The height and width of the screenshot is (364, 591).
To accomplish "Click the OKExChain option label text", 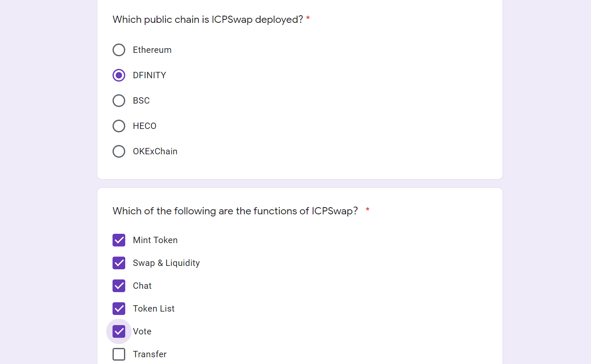I will tap(155, 151).
